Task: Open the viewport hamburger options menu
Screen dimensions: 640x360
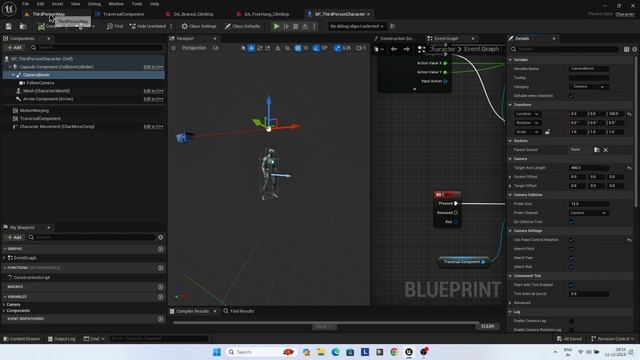Action: [173, 48]
